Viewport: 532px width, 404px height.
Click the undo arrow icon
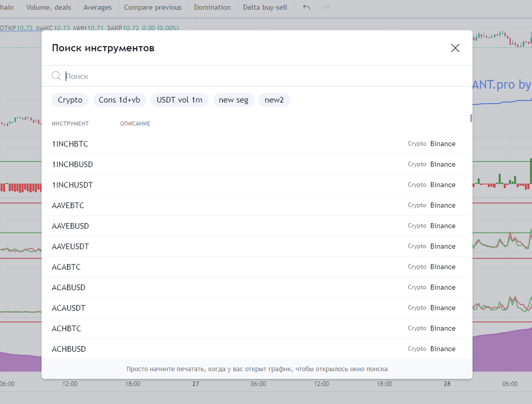[307, 8]
